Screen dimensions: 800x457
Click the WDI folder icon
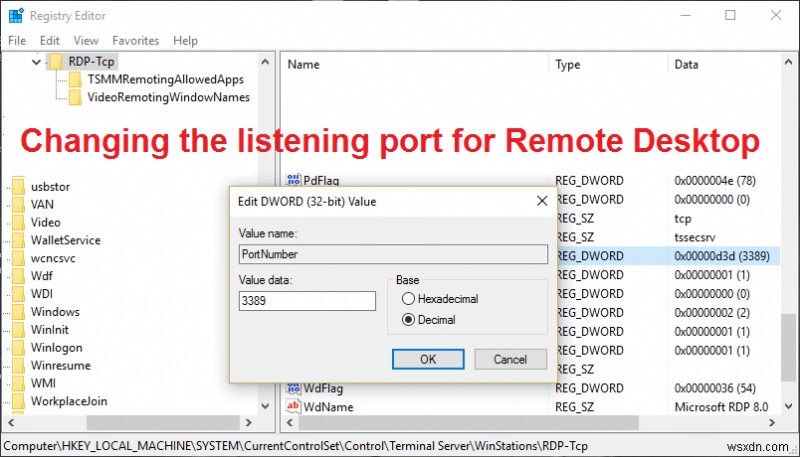[18, 294]
